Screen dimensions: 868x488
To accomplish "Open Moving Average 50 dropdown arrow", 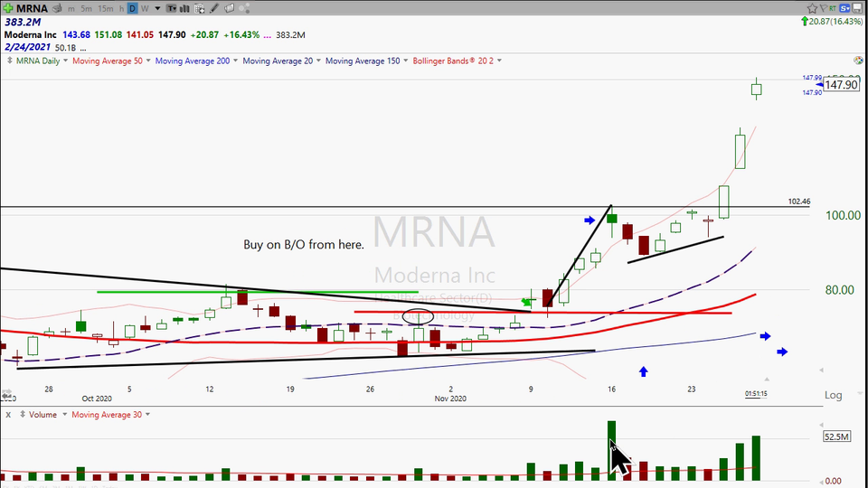I will tap(147, 61).
